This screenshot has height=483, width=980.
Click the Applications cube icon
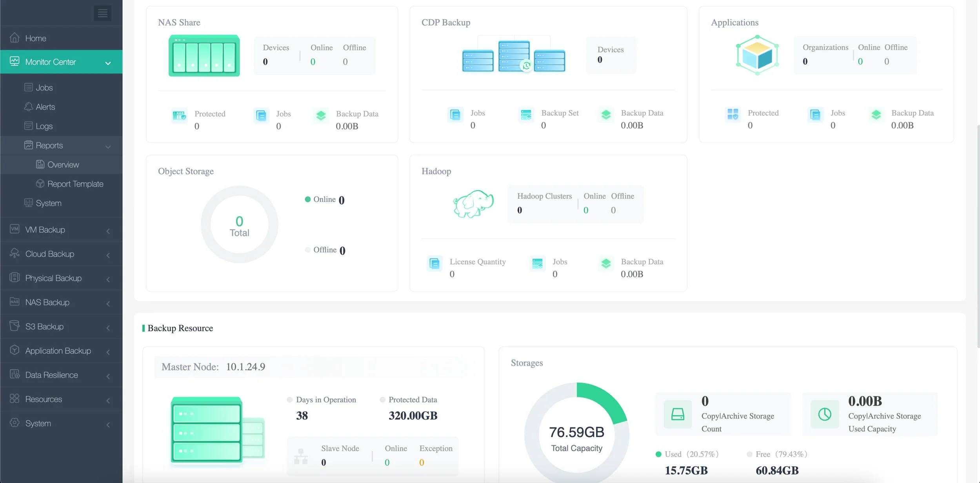pos(757,55)
